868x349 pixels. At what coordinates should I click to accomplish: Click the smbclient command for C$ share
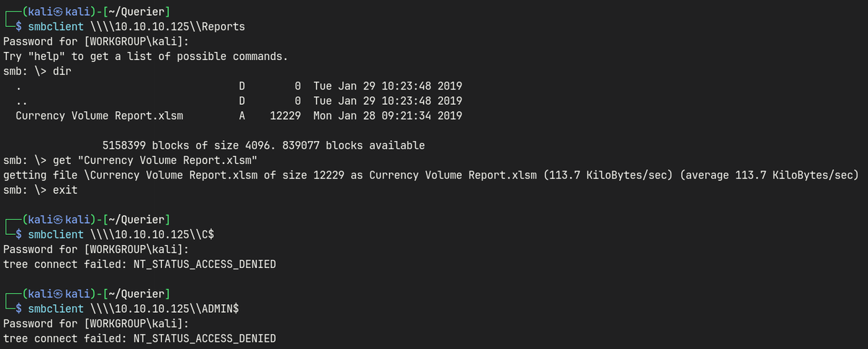click(120, 235)
